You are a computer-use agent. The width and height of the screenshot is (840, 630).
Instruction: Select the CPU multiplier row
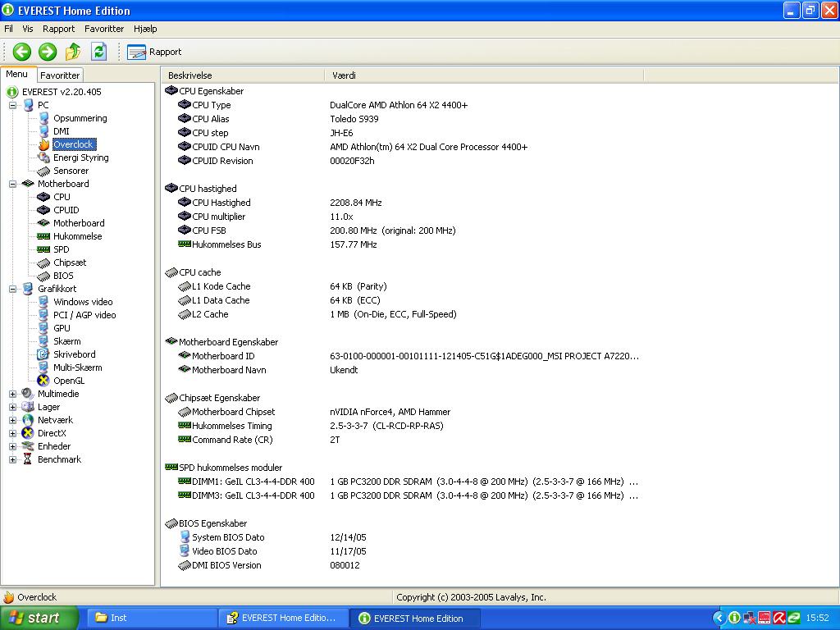[402, 217]
